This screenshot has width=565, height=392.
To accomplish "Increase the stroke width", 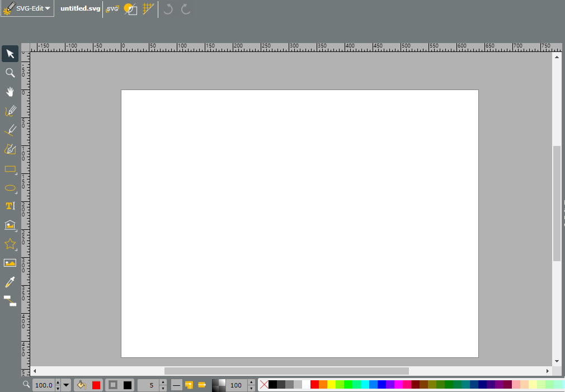I will tap(163, 382).
